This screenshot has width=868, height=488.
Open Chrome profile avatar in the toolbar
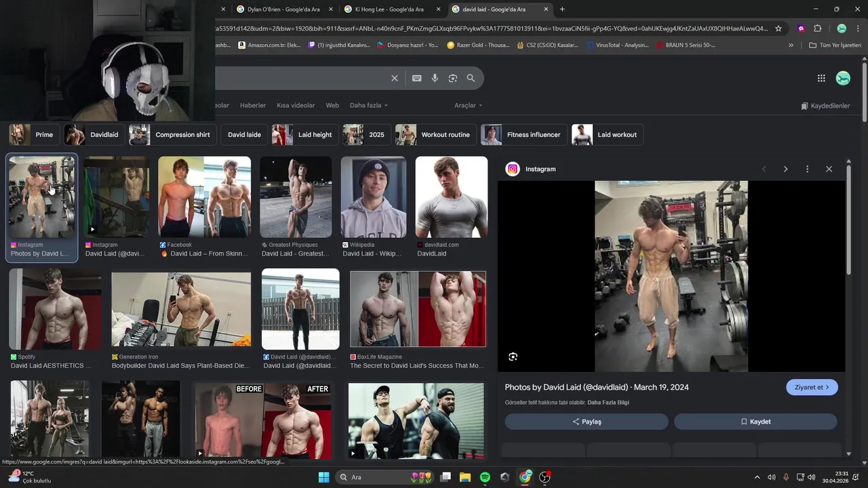pyautogui.click(x=842, y=28)
